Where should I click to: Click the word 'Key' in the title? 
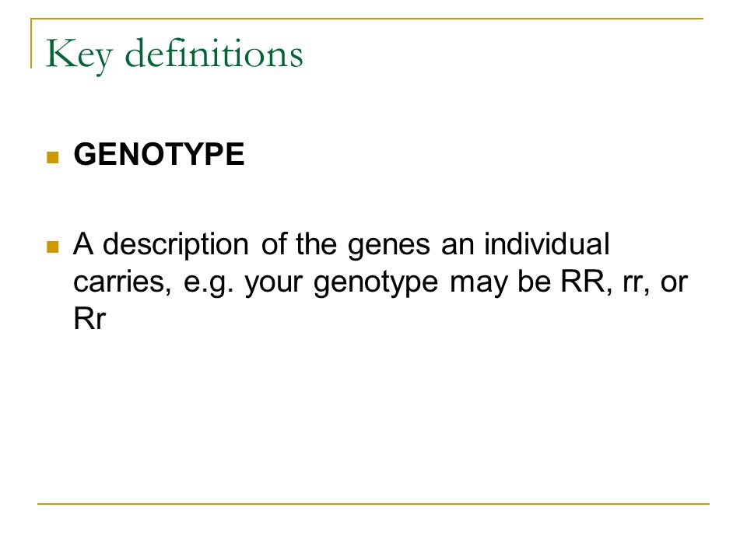coord(79,55)
